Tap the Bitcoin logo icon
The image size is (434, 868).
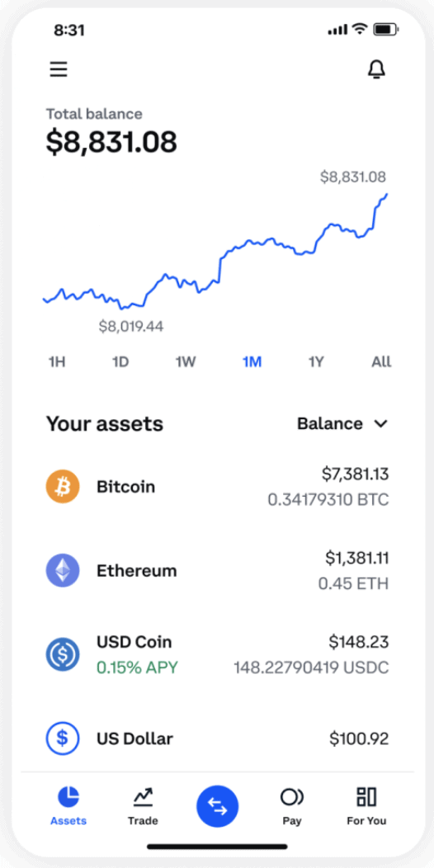pyautogui.click(x=63, y=487)
